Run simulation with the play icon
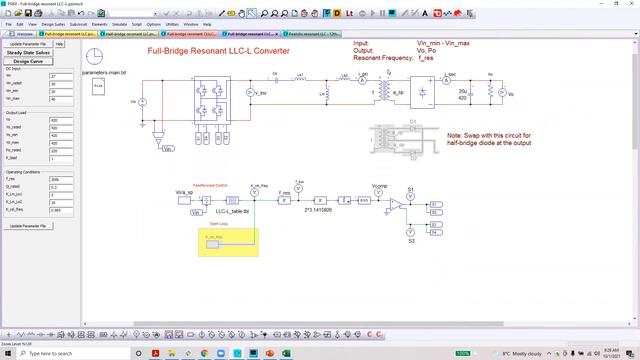Screen dimensions: 640x360 (372, 13)
